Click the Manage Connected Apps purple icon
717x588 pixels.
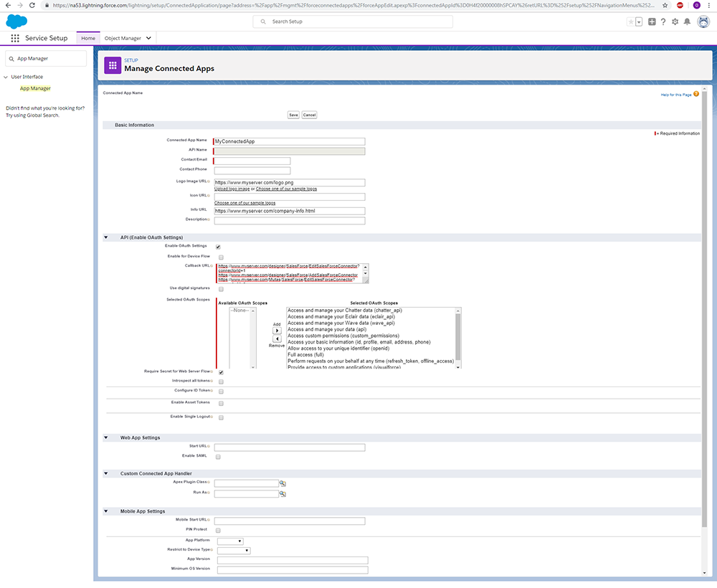(x=113, y=65)
